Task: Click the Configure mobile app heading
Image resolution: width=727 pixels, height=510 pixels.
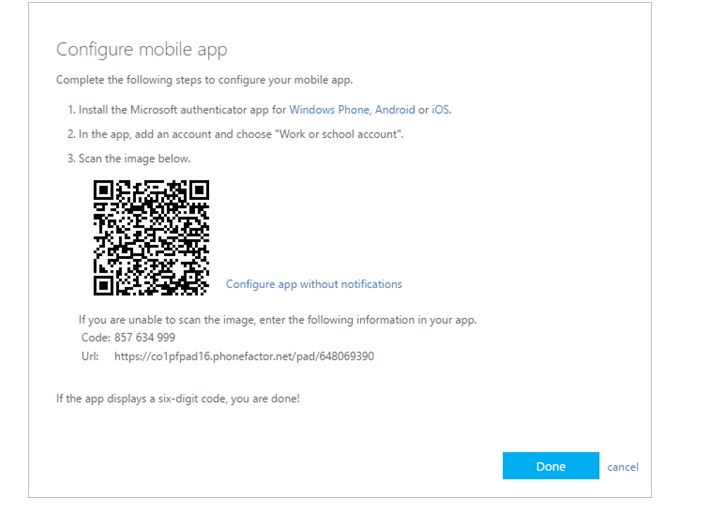Action: pos(141,50)
